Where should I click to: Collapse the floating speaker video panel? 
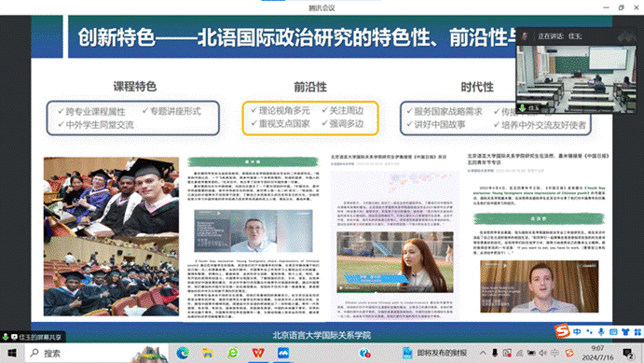click(626, 36)
